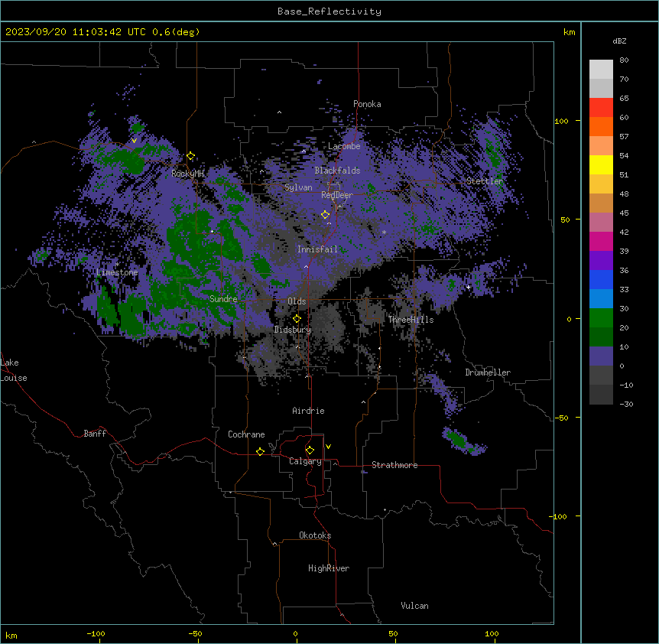Click the Ponoka city label
This screenshot has width=659, height=644.
367,104
